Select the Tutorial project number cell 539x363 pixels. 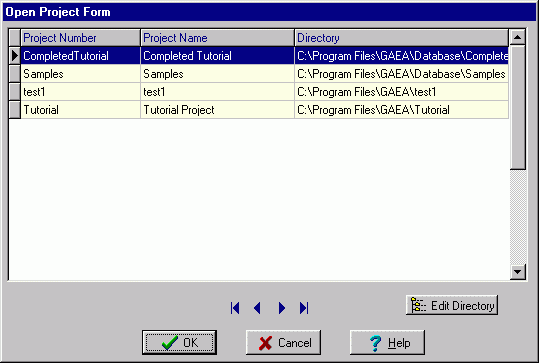pyautogui.click(x=80, y=110)
